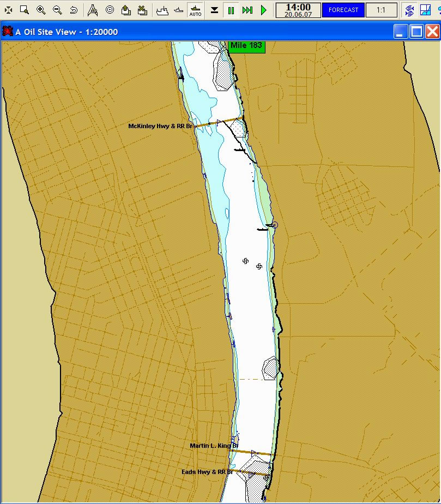The height and width of the screenshot is (504, 441).
Task: Select the divider measuring compass tool
Action: coord(93,10)
